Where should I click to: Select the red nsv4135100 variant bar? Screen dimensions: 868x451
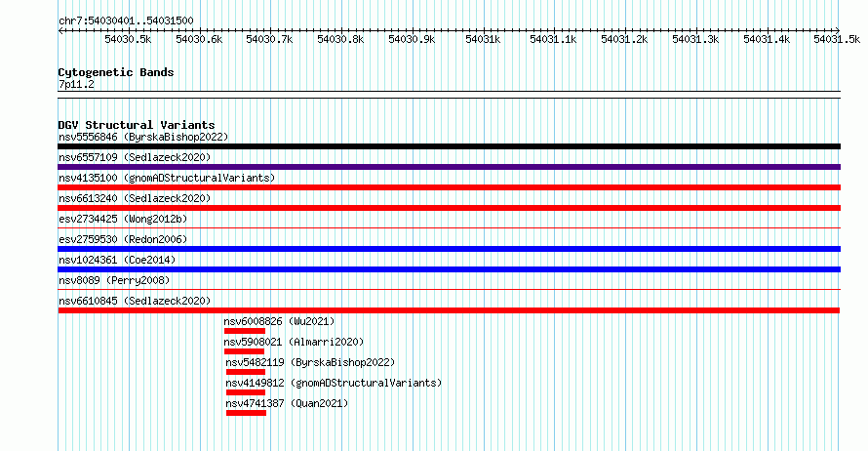click(x=449, y=187)
